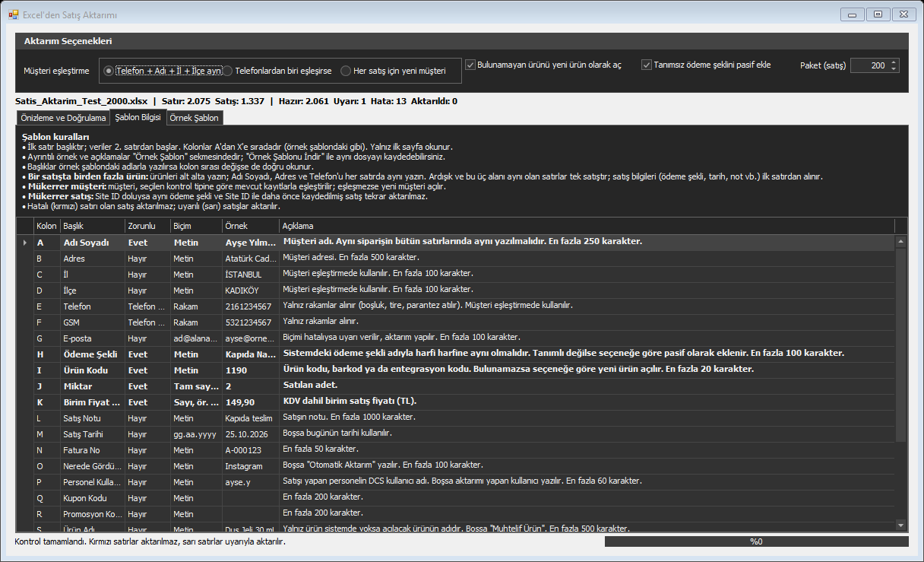Click the grid scrollbar down arrow
This screenshot has height=562, width=924.
901,524
